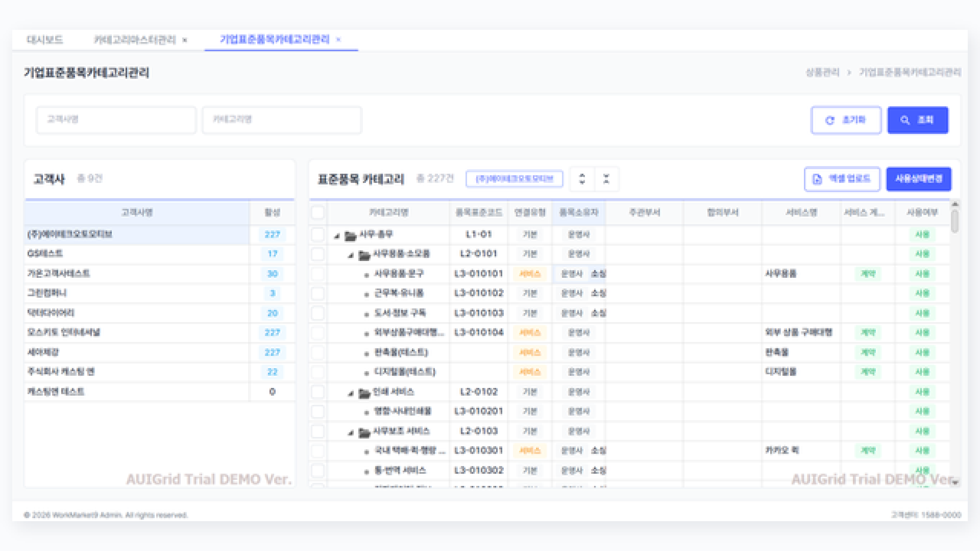Collapse the L2-0101 tree node triangle

tap(351, 255)
